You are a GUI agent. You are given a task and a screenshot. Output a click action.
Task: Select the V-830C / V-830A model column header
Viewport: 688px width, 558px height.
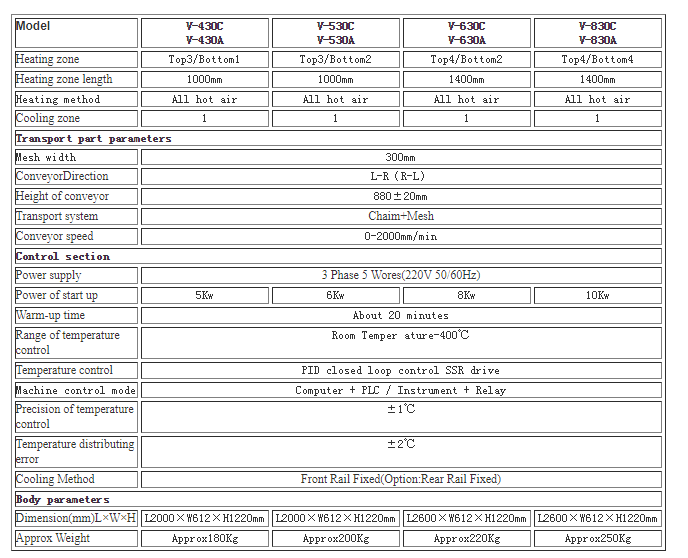(597, 33)
